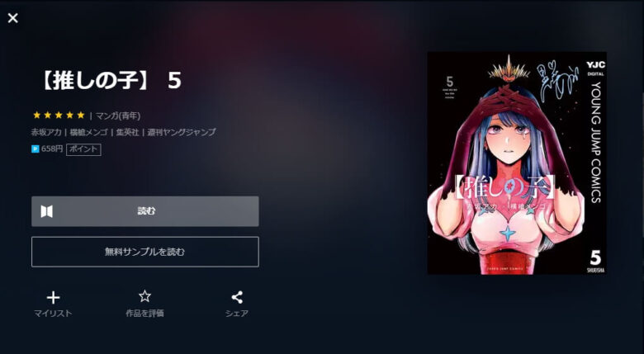Open the 週刊ヤングジャンプ magazine link
This screenshot has width=644, height=354.
tap(182, 132)
